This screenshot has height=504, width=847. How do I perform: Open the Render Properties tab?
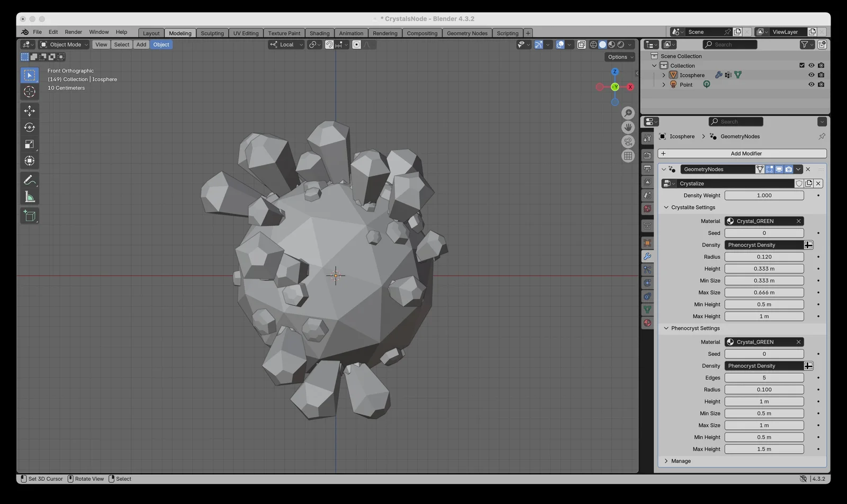click(647, 155)
